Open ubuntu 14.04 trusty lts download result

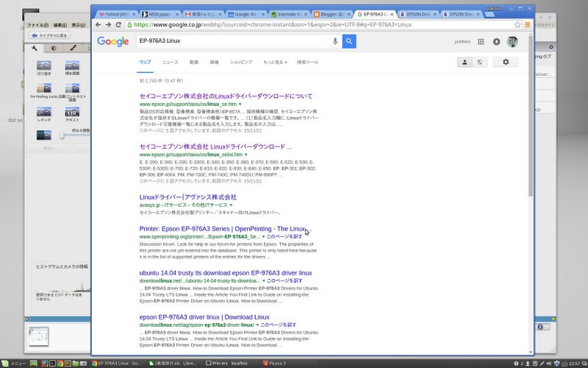click(226, 273)
